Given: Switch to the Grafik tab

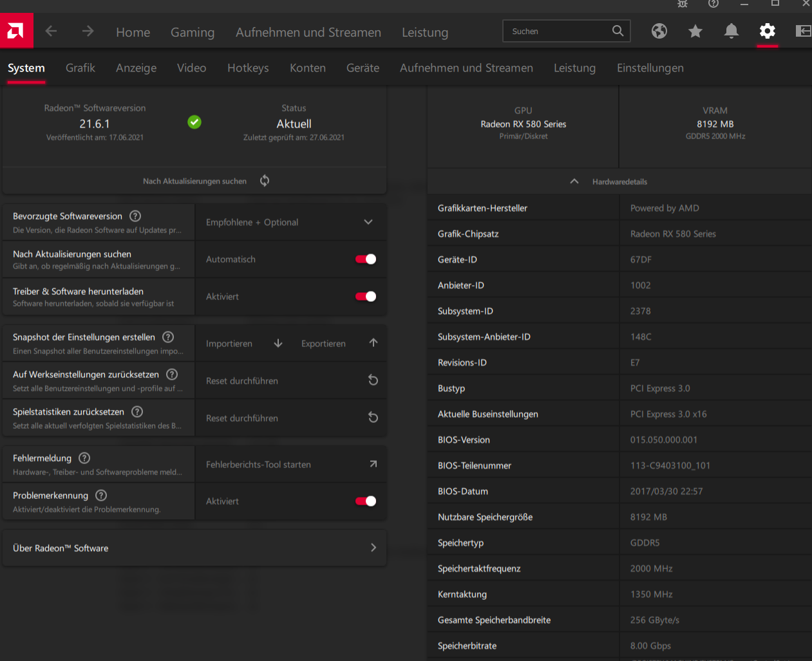Looking at the screenshot, I should pos(80,68).
